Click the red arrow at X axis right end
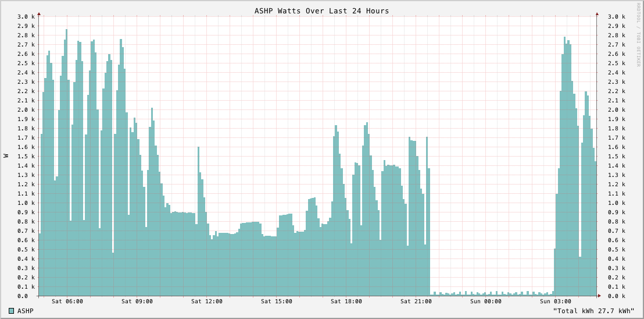Screen dimensions: 644x319 599,296
